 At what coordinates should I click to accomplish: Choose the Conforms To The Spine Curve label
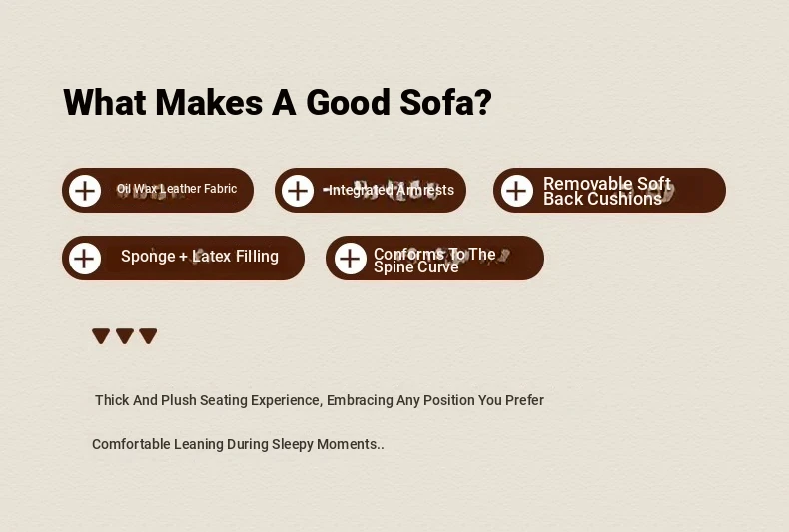434,260
